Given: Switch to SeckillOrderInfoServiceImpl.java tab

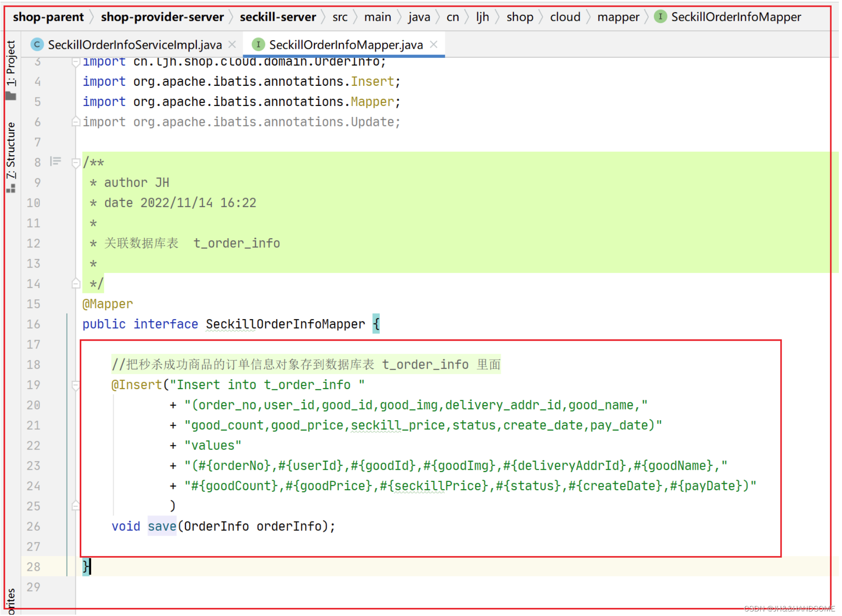Looking at the screenshot, I should 135,45.
